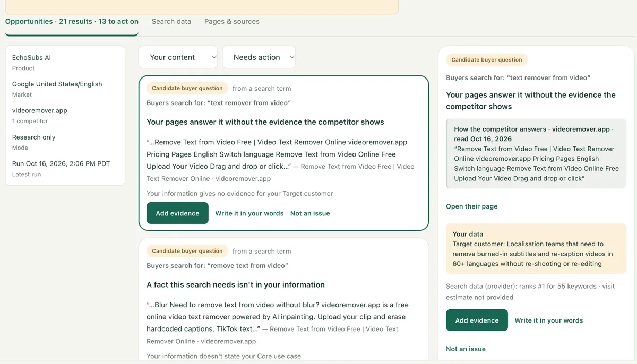Image resolution: width=637 pixels, height=364 pixels.
Task: Open the Opportunities tab
Action: click(72, 22)
